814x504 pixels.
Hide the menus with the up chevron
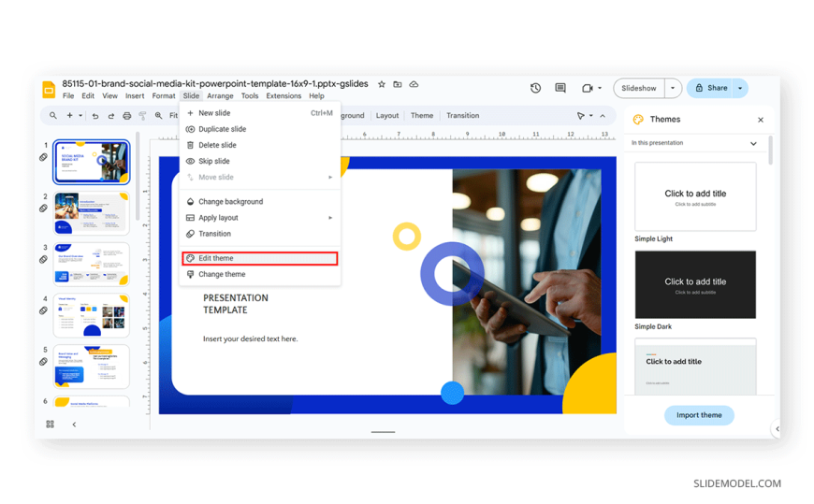click(603, 116)
